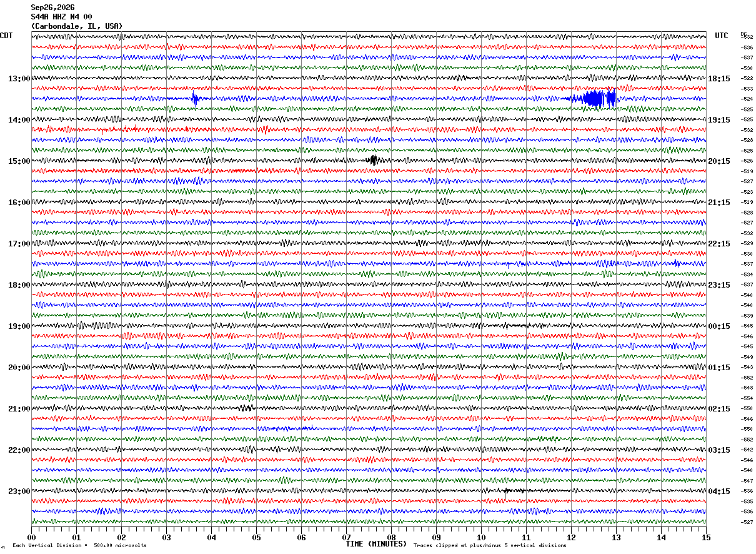The image size is (756, 554).
Task: Click the TIME (MINUTES) axis title
Action: coord(376,544)
